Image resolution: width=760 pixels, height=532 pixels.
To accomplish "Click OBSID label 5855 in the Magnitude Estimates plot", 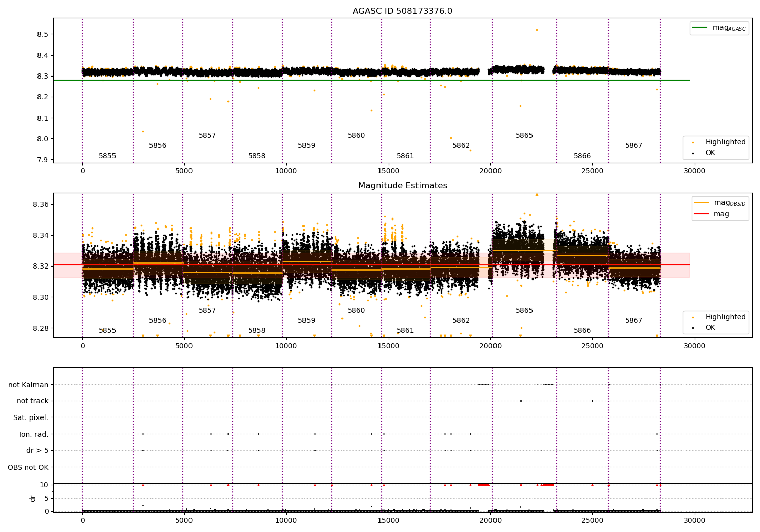I will click(x=107, y=331).
